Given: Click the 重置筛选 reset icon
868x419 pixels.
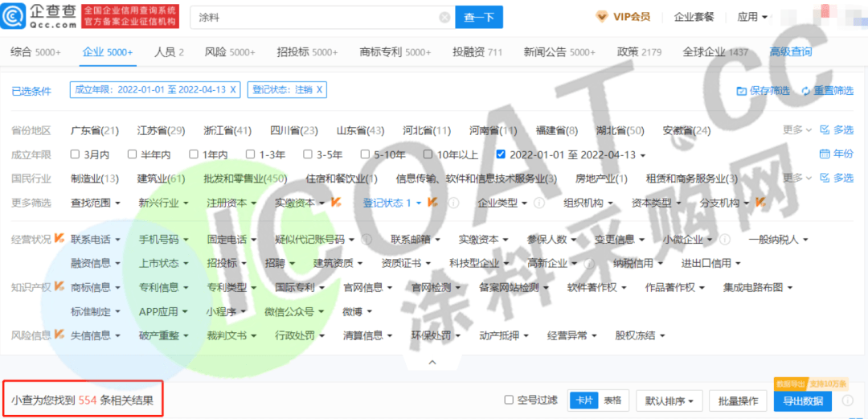Looking at the screenshot, I should (x=805, y=91).
